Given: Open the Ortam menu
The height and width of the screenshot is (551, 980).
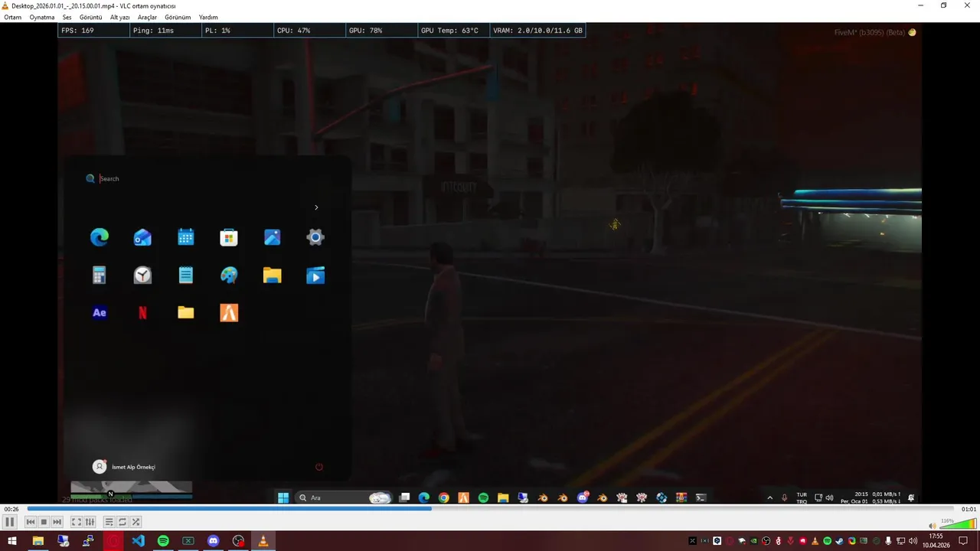Looking at the screenshot, I should click(12, 17).
